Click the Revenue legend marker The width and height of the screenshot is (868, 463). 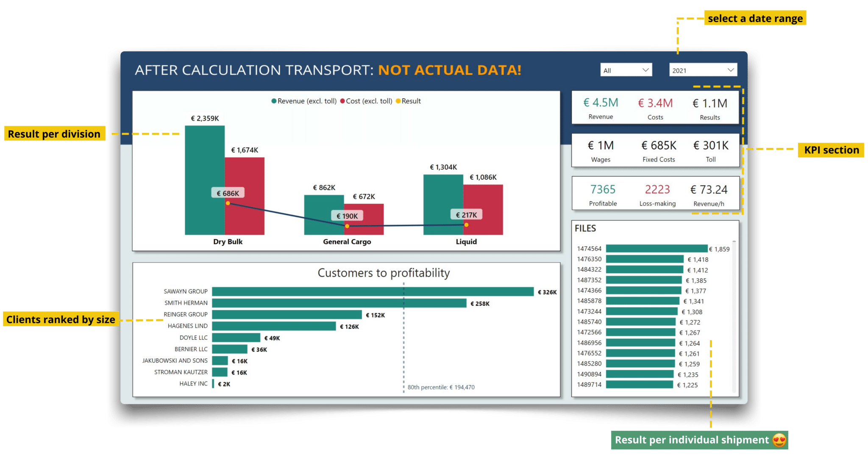click(x=274, y=101)
